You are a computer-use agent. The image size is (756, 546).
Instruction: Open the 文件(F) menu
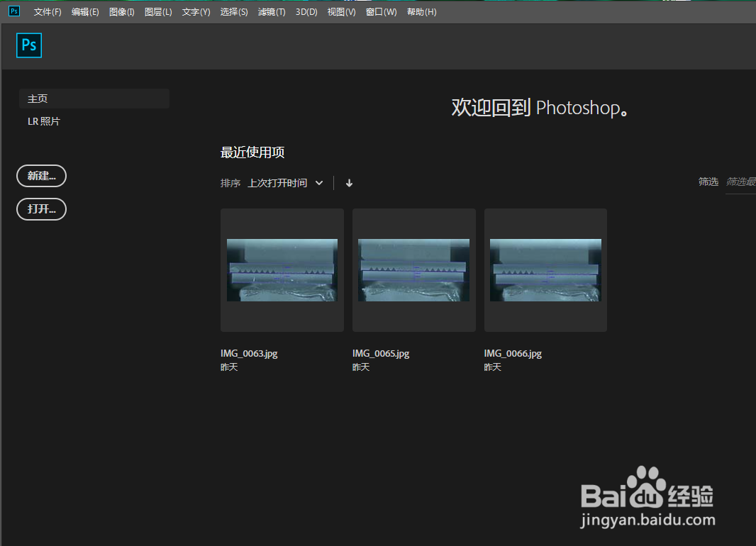tap(48, 12)
